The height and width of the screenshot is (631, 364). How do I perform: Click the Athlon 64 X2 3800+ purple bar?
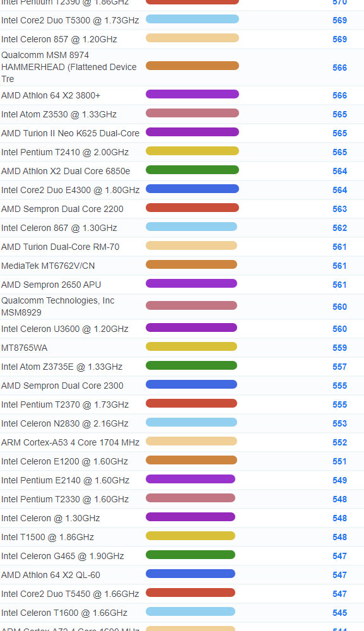coord(192,94)
